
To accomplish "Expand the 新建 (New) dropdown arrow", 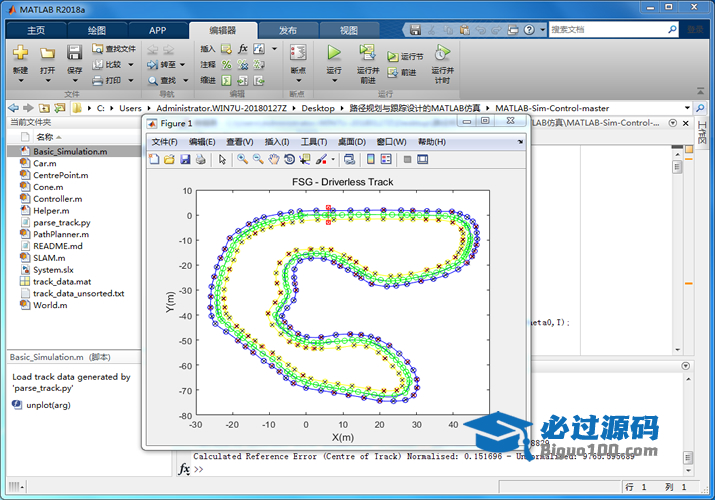I will pyautogui.click(x=21, y=81).
